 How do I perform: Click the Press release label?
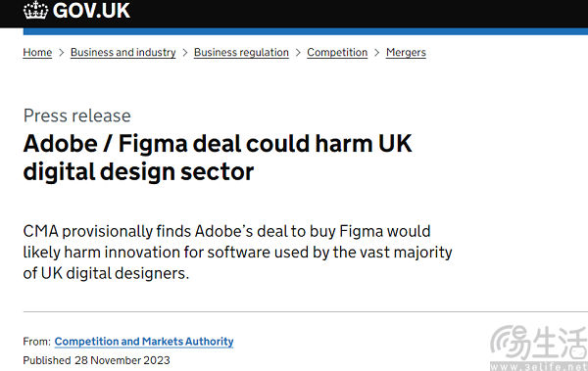[x=76, y=116]
